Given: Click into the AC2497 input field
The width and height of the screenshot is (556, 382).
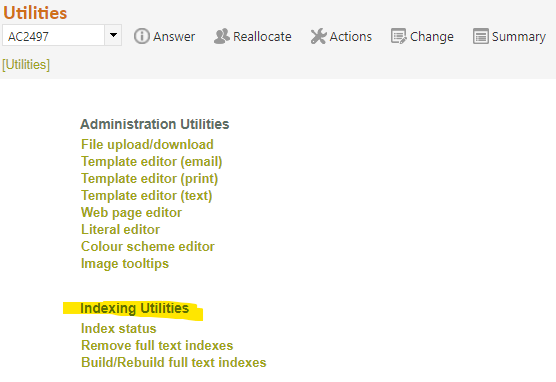Looking at the screenshot, I should (x=54, y=35).
